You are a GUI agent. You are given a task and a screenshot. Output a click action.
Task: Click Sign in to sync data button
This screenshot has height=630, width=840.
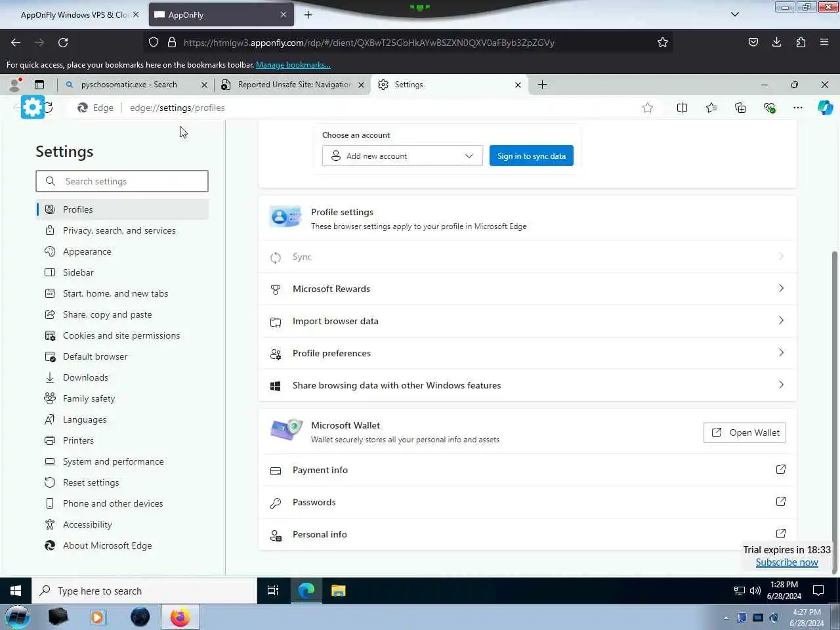pyautogui.click(x=532, y=156)
